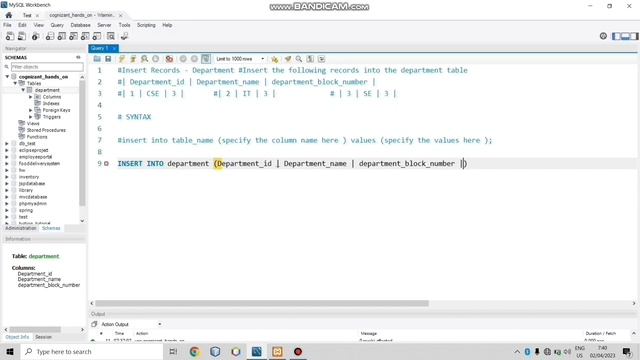The height and width of the screenshot is (360, 640).
Task: Open XAMPP from the taskbar
Action: 277,351
